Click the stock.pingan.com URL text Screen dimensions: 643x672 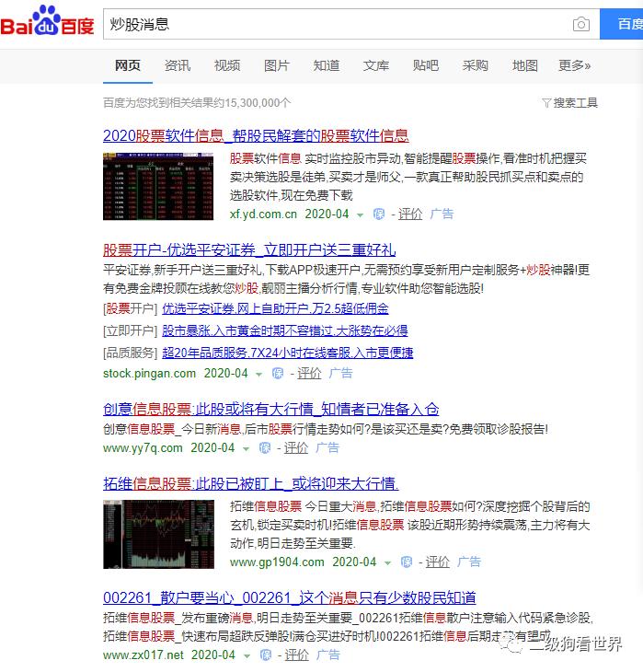click(150, 374)
